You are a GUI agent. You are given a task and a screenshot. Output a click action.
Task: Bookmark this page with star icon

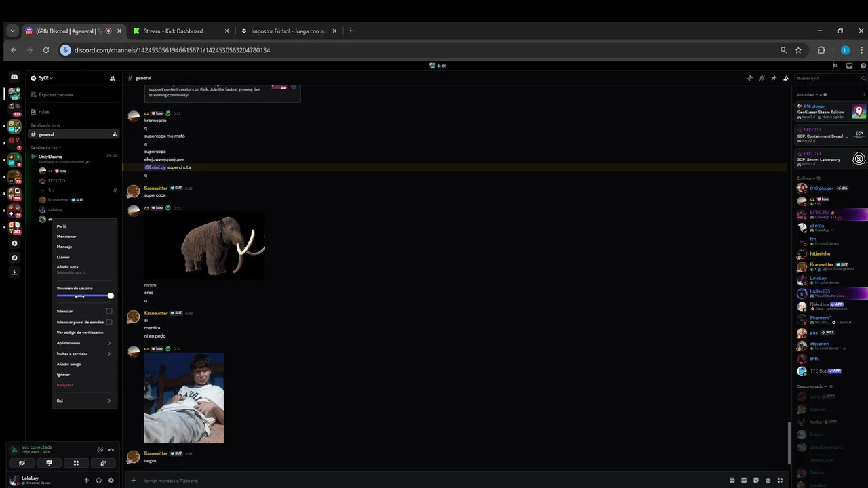point(798,50)
